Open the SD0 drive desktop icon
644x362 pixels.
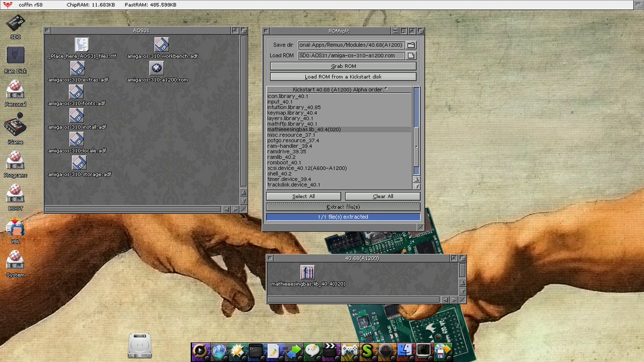pos(16,24)
